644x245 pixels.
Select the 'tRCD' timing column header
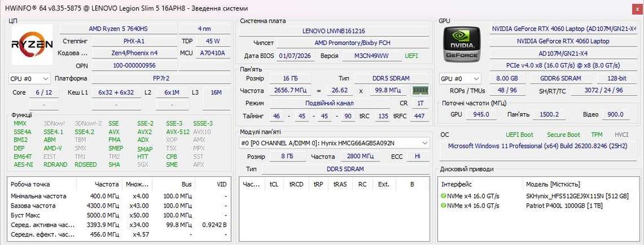[296, 185]
